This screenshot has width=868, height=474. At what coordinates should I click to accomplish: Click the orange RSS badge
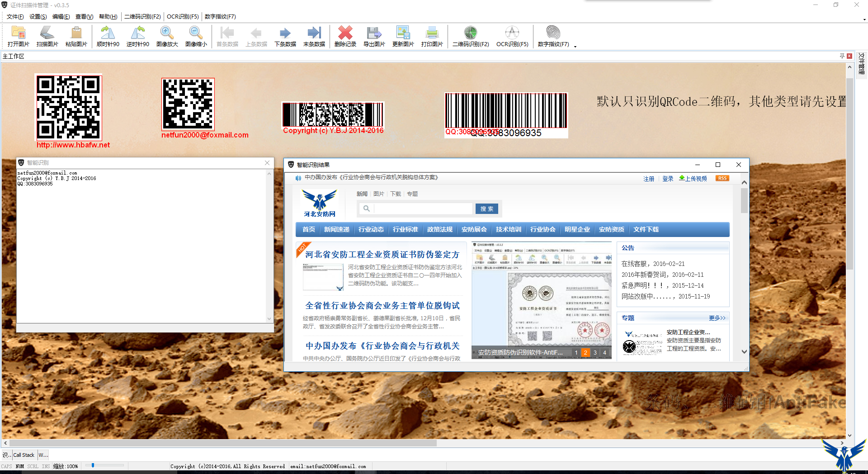(x=722, y=178)
